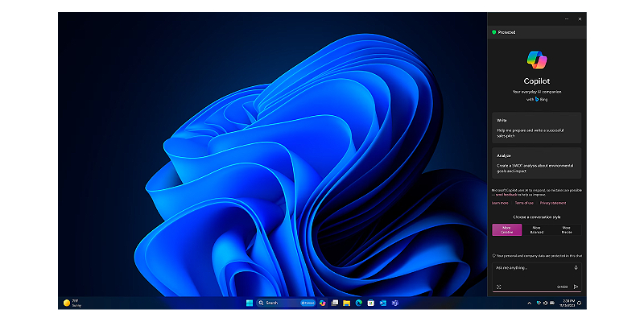Open the network icon in the system tray
The width and height of the screenshot is (644, 322).
(x=539, y=303)
